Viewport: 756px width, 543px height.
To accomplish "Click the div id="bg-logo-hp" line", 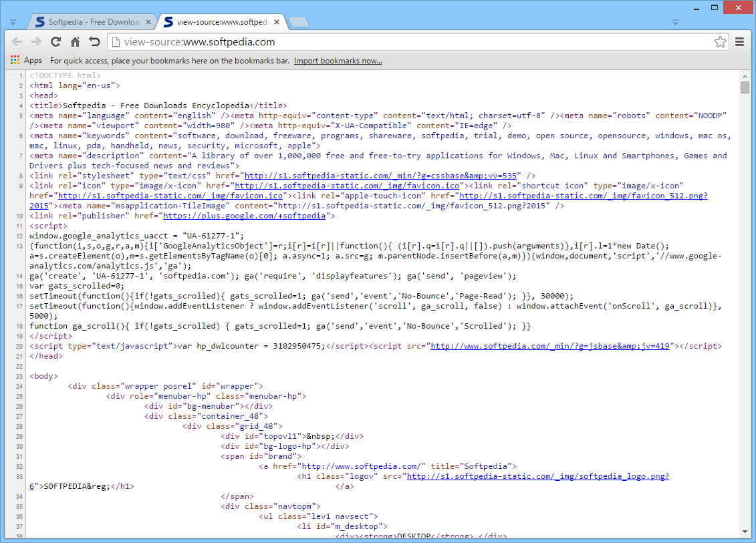I will coord(285,446).
